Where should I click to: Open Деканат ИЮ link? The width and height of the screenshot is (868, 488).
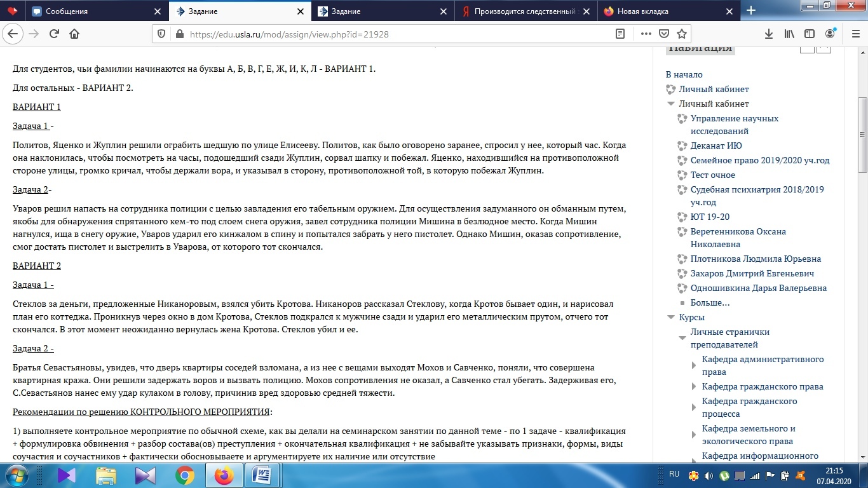(x=716, y=146)
